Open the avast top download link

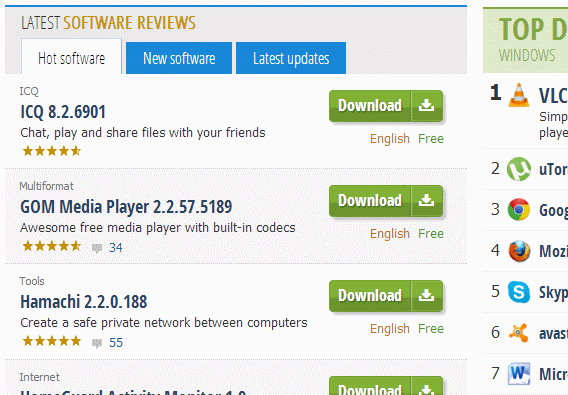tap(553, 334)
